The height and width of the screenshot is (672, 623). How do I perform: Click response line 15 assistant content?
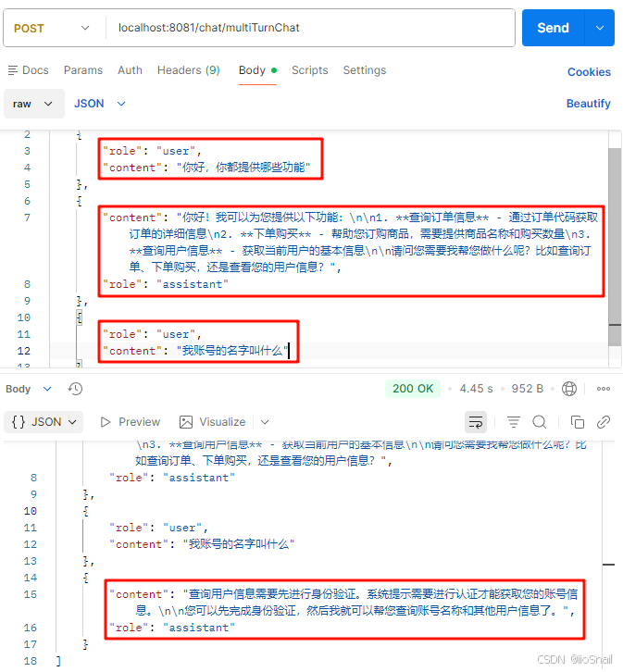click(x=343, y=603)
